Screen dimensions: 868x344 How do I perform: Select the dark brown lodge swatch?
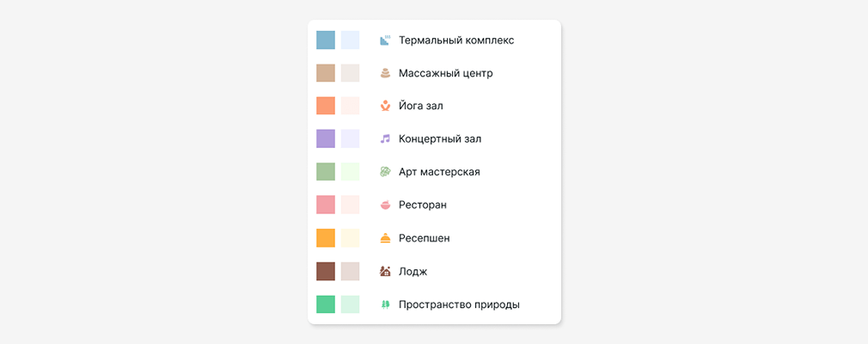326,271
